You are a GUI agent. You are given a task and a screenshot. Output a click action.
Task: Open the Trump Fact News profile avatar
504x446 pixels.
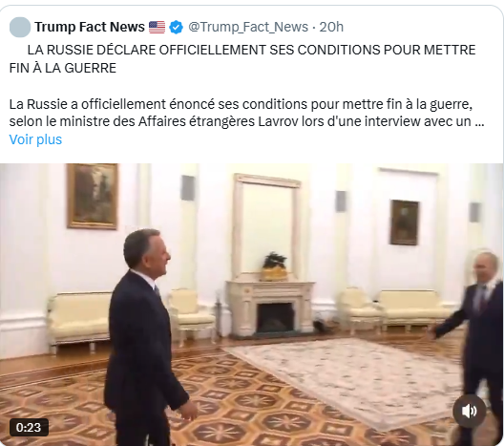tap(20, 27)
